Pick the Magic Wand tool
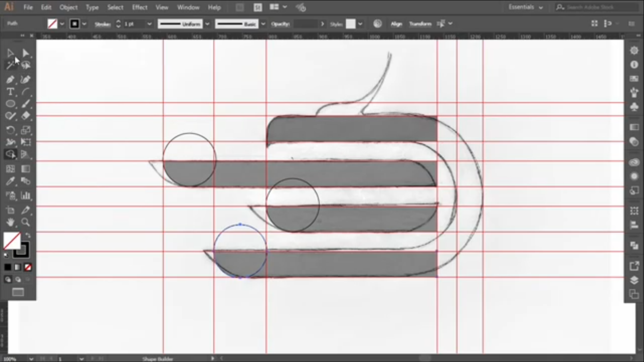The height and width of the screenshot is (362, 644). pyautogui.click(x=10, y=65)
